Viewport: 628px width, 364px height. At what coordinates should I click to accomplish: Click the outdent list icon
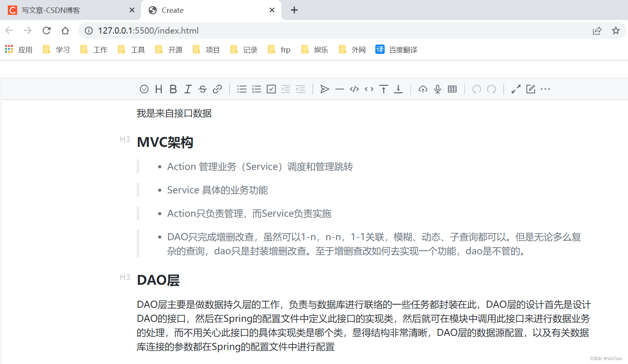point(286,89)
